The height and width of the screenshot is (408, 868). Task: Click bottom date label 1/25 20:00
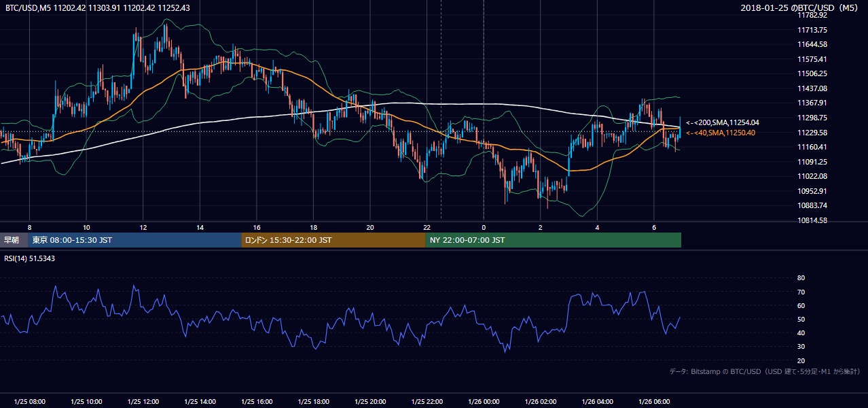(x=370, y=402)
